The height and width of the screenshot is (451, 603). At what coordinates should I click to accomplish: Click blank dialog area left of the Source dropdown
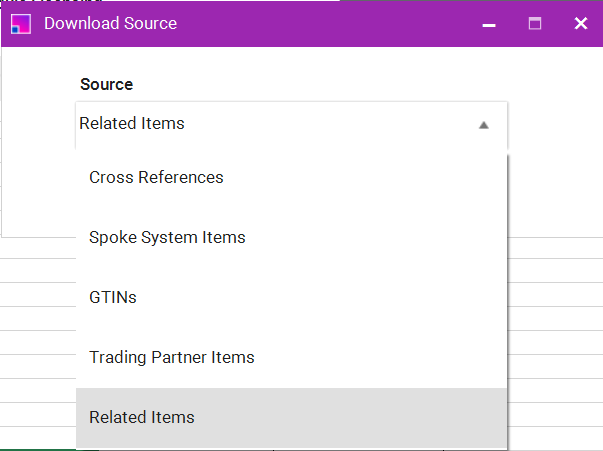pos(38,150)
